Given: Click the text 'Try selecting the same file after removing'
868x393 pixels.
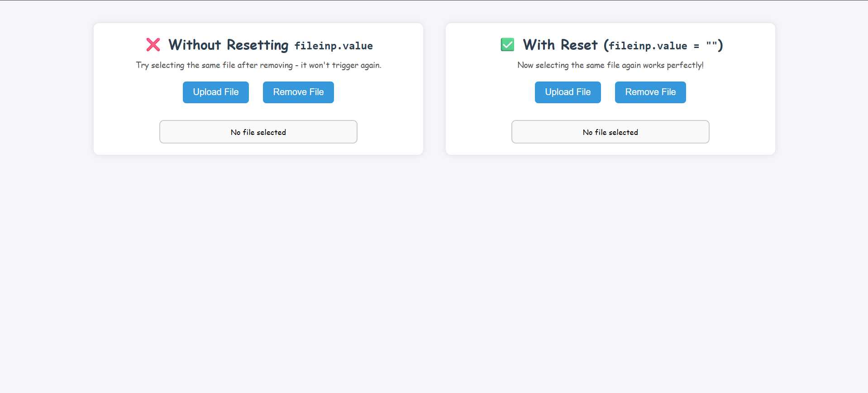Looking at the screenshot, I should [x=215, y=65].
